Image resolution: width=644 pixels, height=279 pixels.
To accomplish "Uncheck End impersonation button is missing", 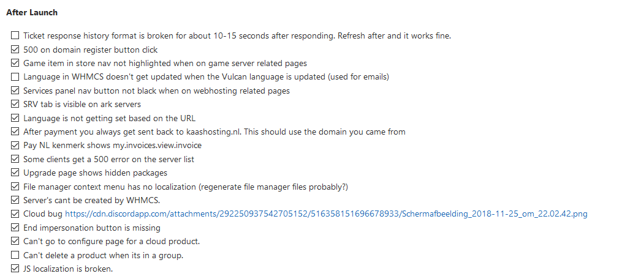I will coord(15,228).
